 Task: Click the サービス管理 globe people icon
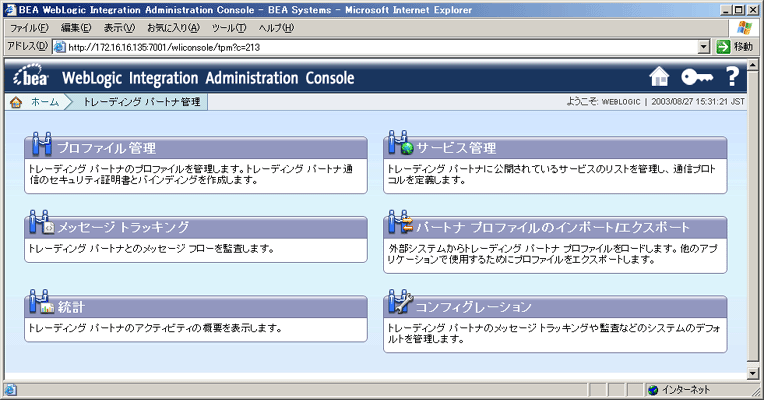401,143
